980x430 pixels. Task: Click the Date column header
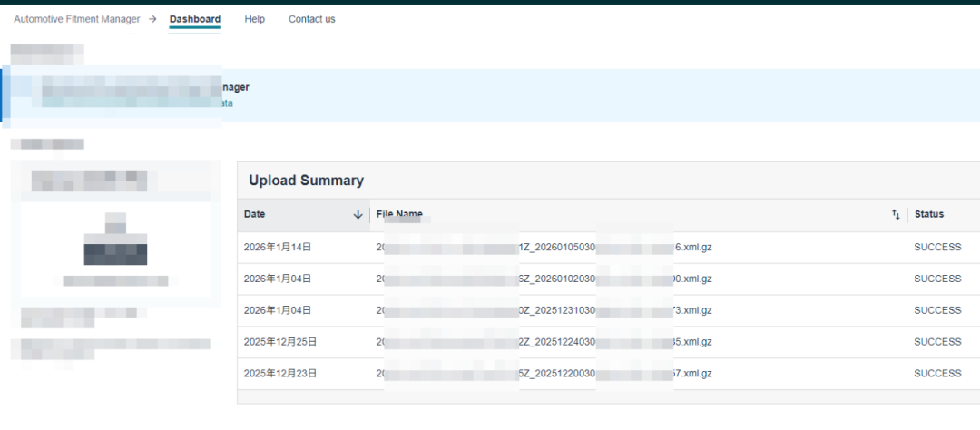coord(255,215)
